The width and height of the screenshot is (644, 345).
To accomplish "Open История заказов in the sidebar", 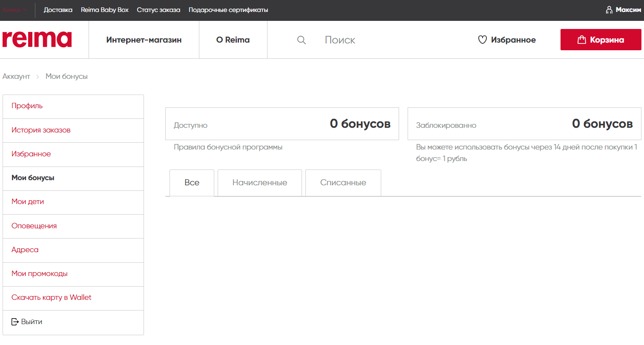I will pos(73,130).
